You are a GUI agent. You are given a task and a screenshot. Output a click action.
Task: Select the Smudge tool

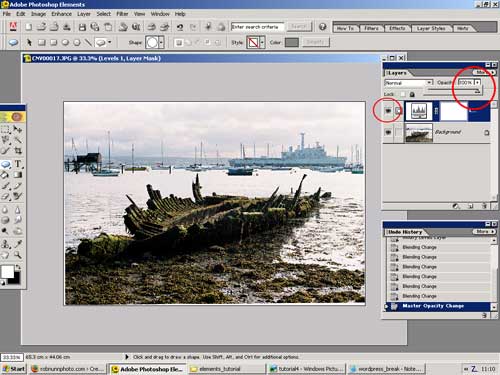(18, 220)
